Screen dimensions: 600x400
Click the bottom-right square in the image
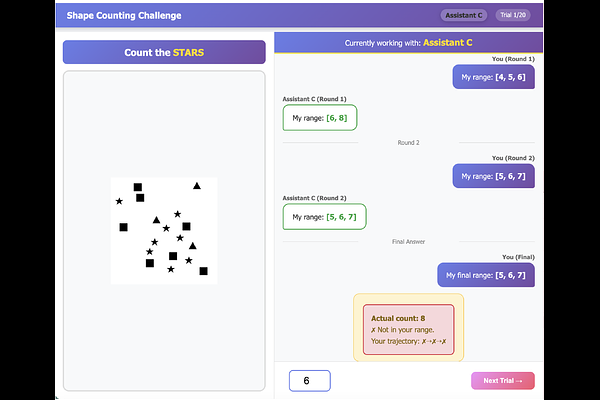(203, 271)
